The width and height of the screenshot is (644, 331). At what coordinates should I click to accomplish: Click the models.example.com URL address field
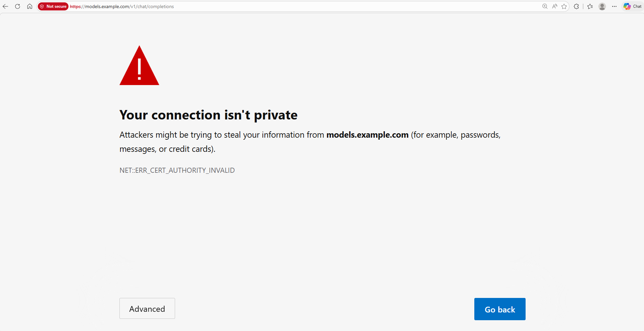pyautogui.click(x=304, y=6)
